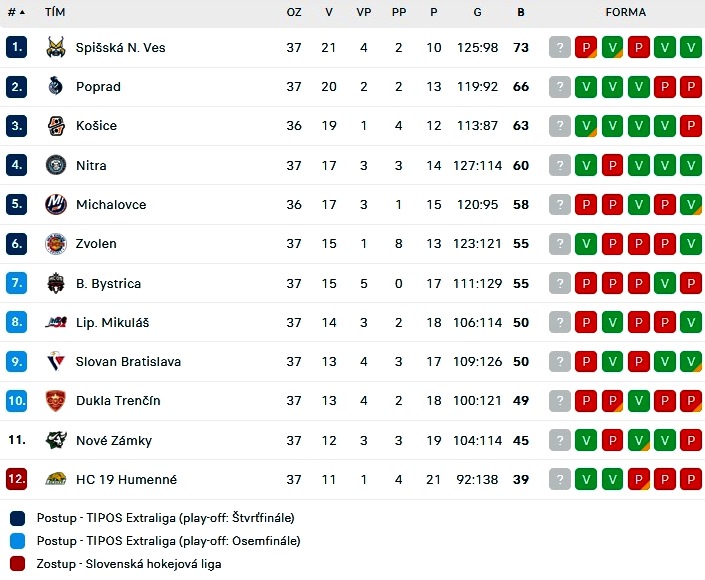Sort standings by the B points column
705x580 pixels.
(521, 12)
